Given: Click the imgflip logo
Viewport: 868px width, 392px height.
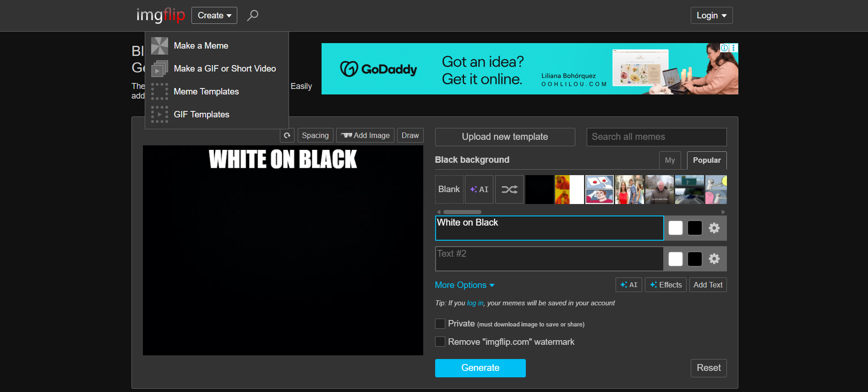Looking at the screenshot, I should pos(160,16).
